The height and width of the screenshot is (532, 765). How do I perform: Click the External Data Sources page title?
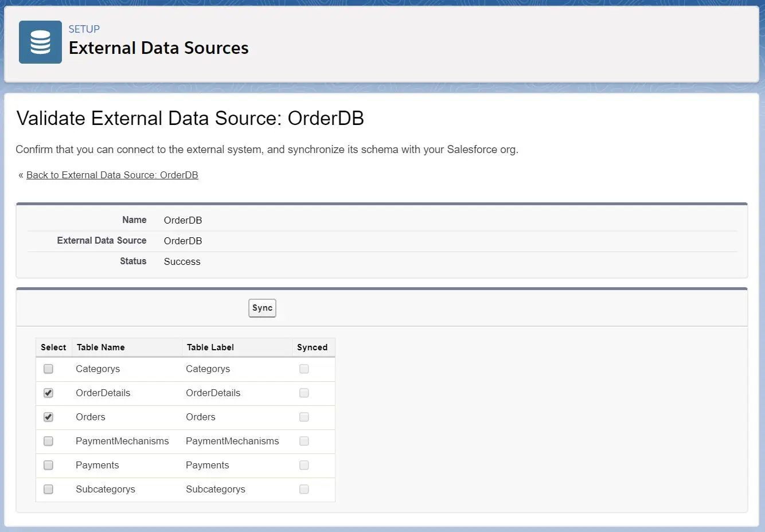click(159, 48)
